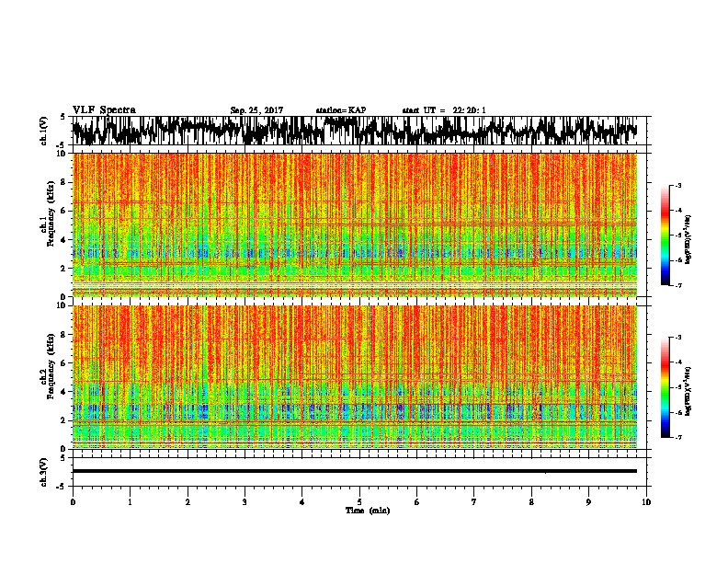
Task: Click the "2" tick on time axis
Action: click(188, 502)
